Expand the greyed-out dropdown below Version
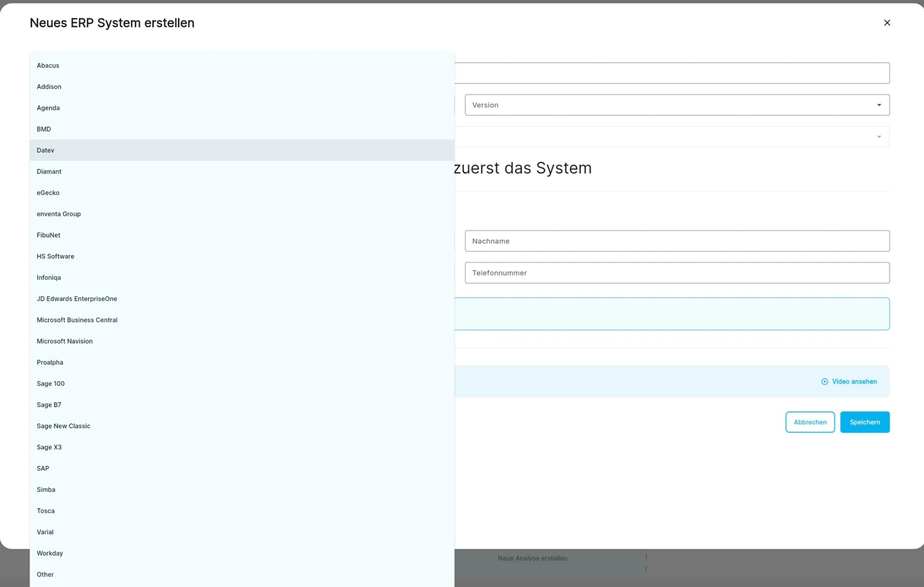 672,137
